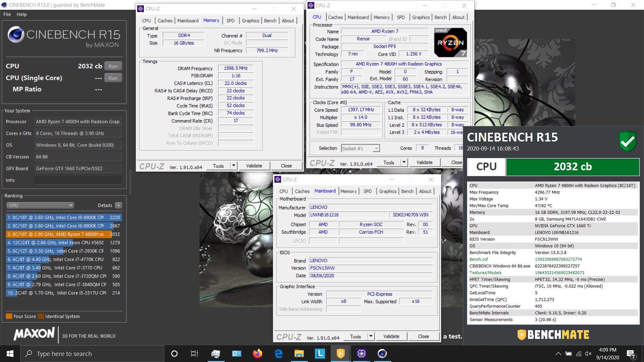
Task: Open Caches tab in Memory CPU-Z window
Action: point(165,21)
